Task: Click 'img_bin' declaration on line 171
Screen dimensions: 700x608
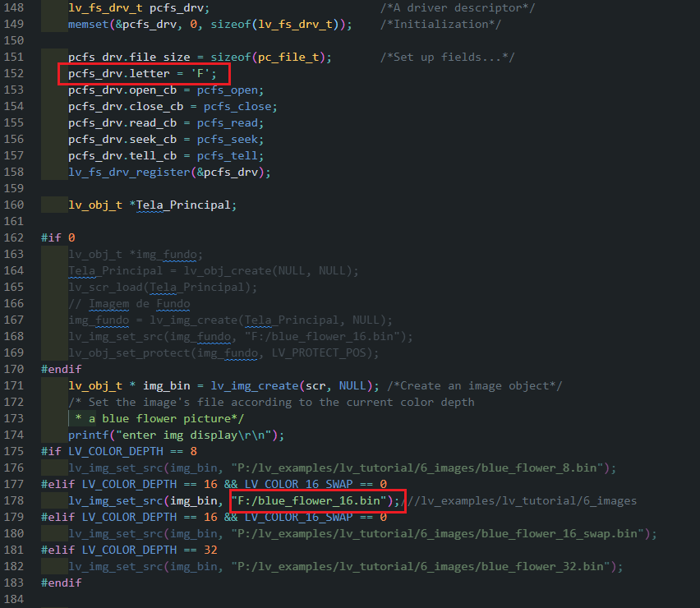Action: (167, 385)
